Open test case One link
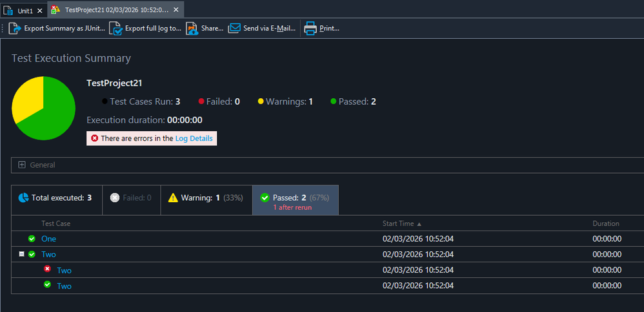The image size is (644, 312). pyautogui.click(x=48, y=238)
